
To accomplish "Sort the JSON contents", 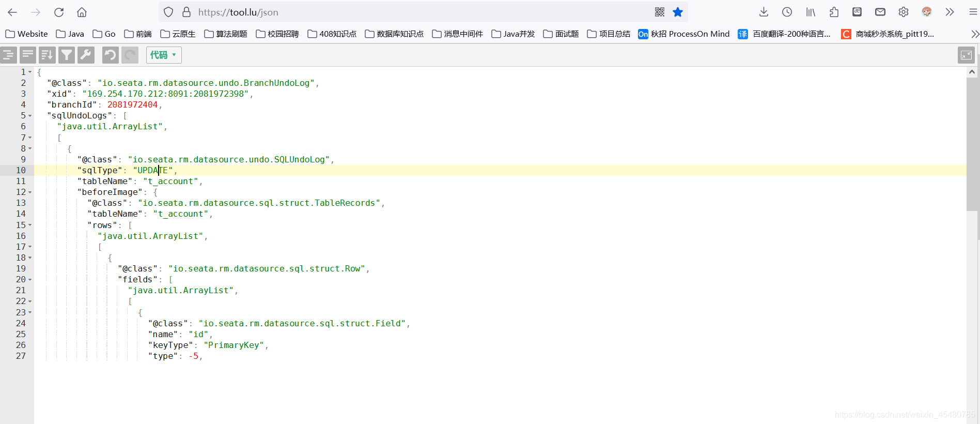I will (47, 55).
